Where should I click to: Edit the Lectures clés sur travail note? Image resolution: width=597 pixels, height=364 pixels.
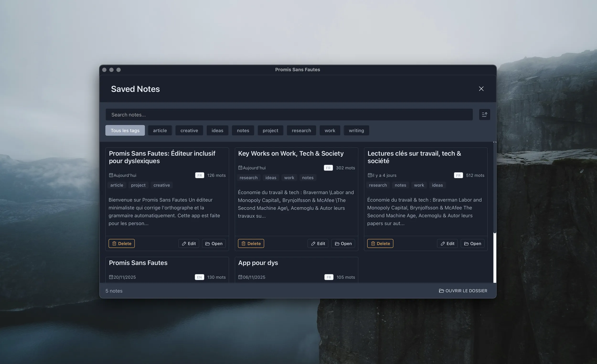click(447, 243)
